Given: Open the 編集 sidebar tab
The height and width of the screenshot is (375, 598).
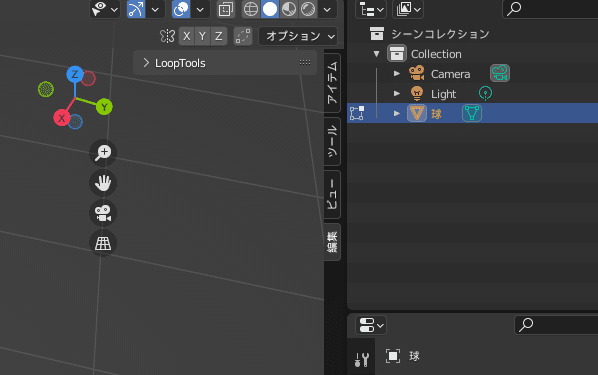Looking at the screenshot, I should click(332, 242).
